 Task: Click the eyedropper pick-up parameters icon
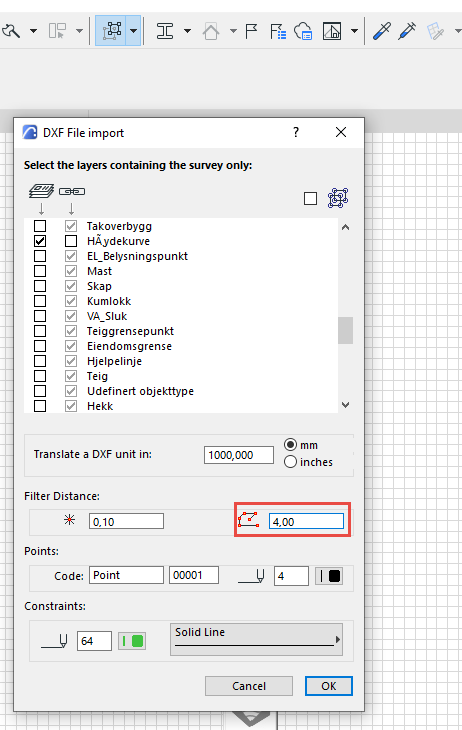point(381,31)
